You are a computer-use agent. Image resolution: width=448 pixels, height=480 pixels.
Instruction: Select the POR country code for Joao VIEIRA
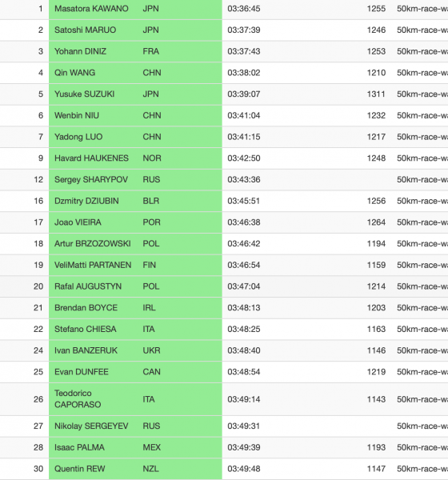click(151, 222)
